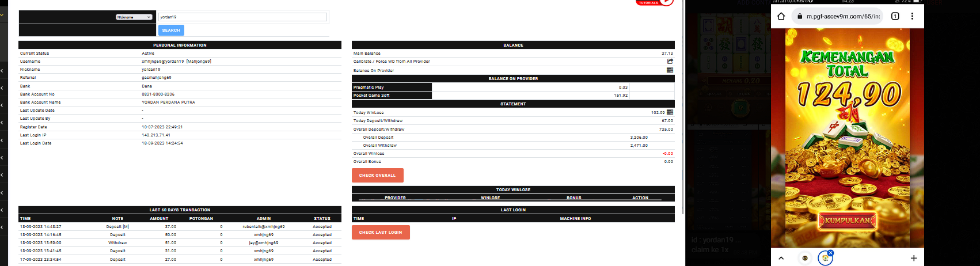
Task: Tap the m.pgf-ascev9m.com address bar
Action: click(838, 16)
